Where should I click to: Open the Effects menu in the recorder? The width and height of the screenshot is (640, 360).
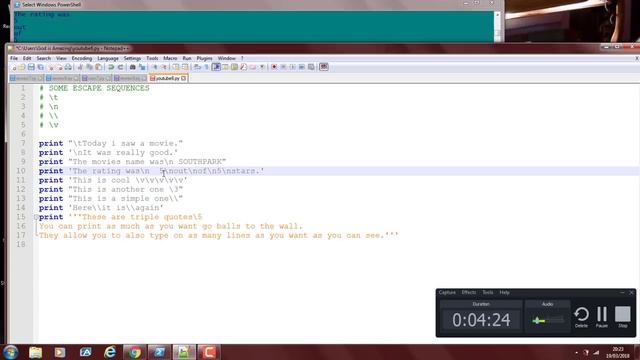point(469,293)
